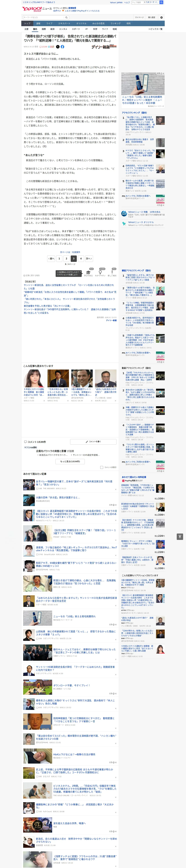Play the video thumbnail marked 1:59

pos(160,447)
